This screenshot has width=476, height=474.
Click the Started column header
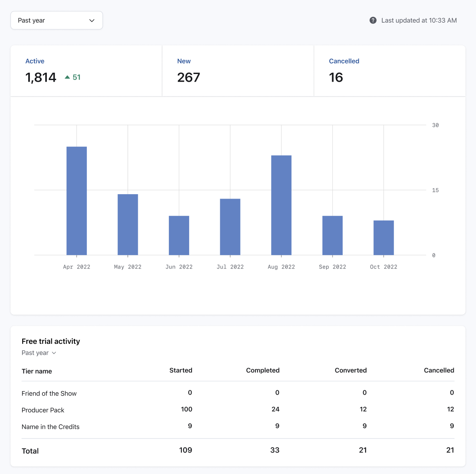pos(181,370)
